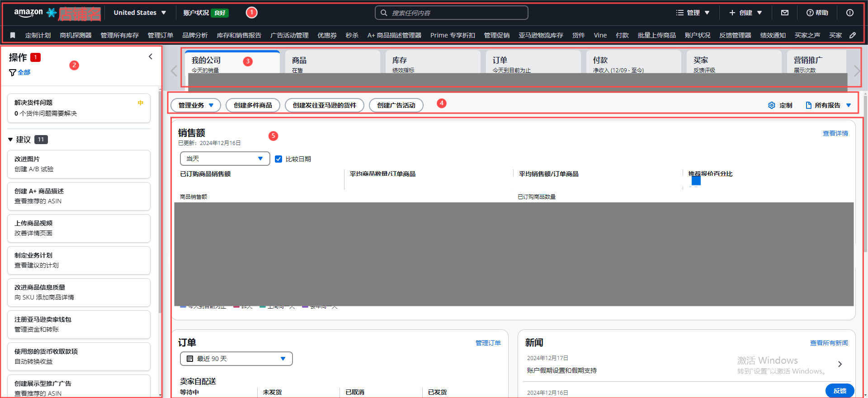Open 亚马逊物流库存 in the navigation bar
Screen dimensions: 868x398
[541, 35]
